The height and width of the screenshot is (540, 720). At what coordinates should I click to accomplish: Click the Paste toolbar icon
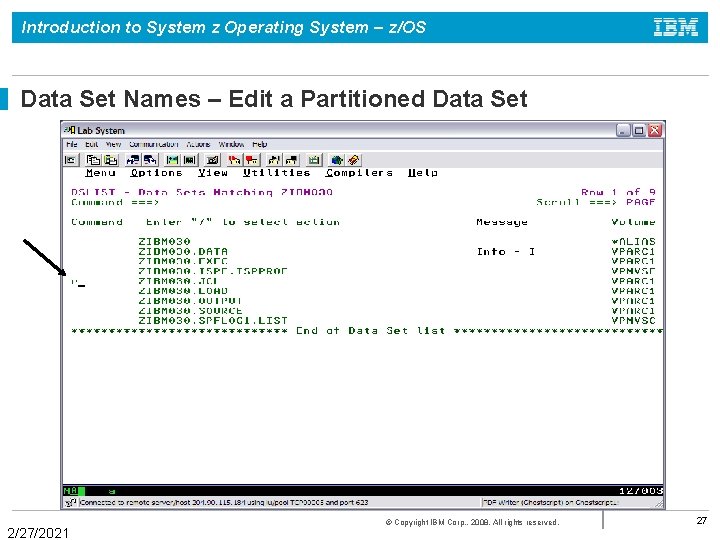(111, 160)
